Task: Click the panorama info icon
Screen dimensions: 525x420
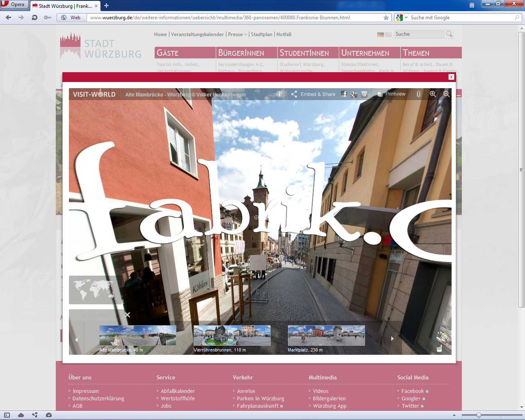Action: [279, 94]
